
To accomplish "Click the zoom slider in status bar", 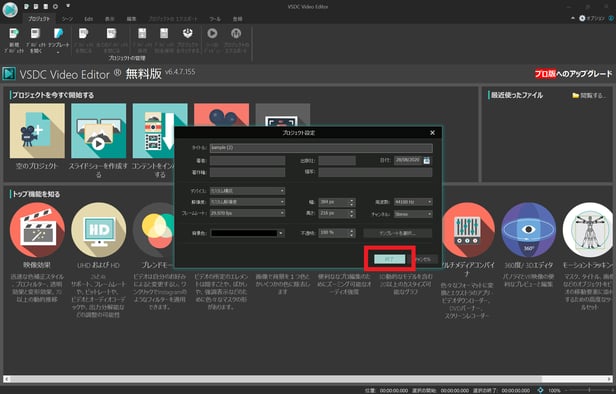I will 589,390.
